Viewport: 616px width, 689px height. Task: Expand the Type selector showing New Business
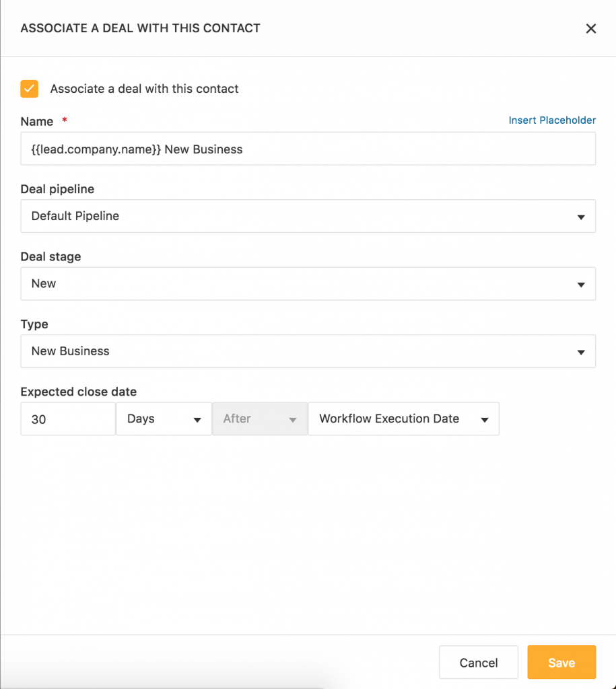pyautogui.click(x=308, y=351)
